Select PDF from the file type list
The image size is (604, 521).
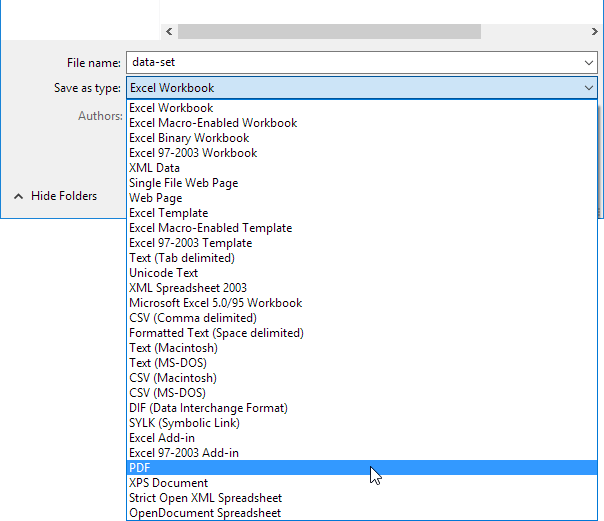pos(140,468)
